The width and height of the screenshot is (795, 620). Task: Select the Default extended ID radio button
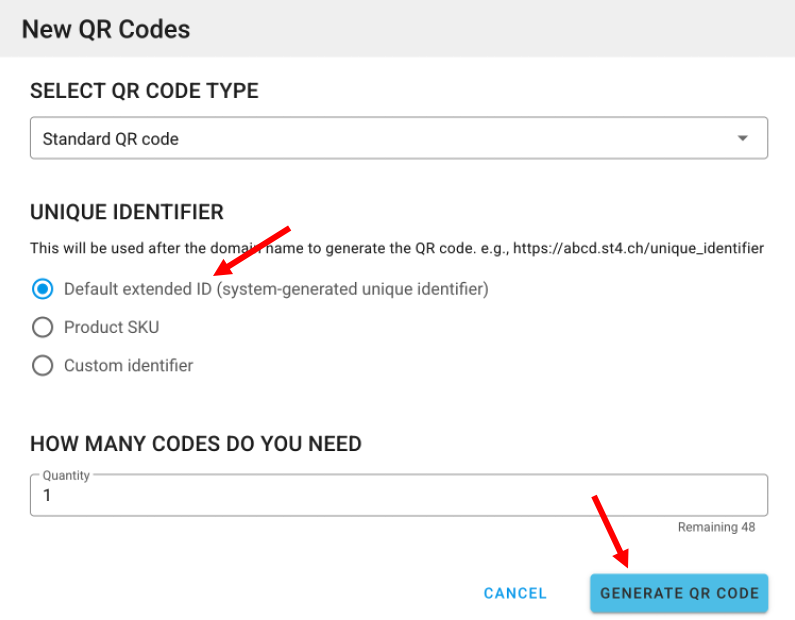pos(42,289)
